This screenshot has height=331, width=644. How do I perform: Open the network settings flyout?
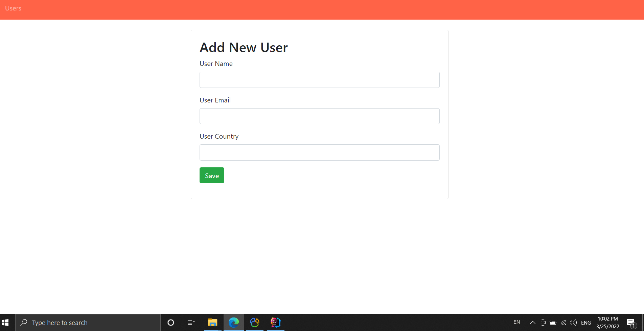pyautogui.click(x=563, y=322)
